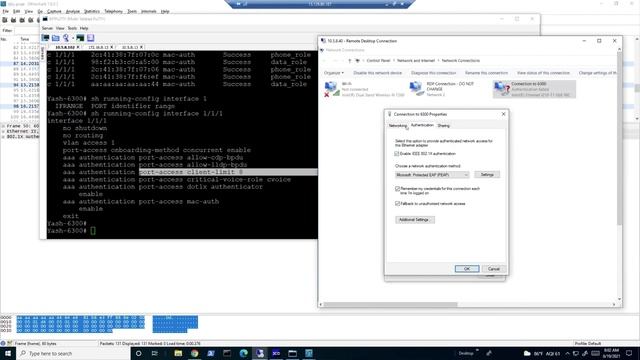Click the command prompt icon on taskbar

tap(227, 353)
